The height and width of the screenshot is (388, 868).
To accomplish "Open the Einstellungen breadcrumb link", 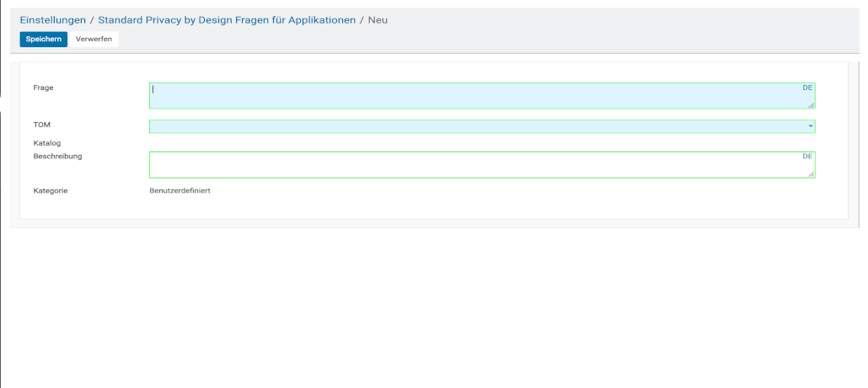I will click(x=52, y=19).
